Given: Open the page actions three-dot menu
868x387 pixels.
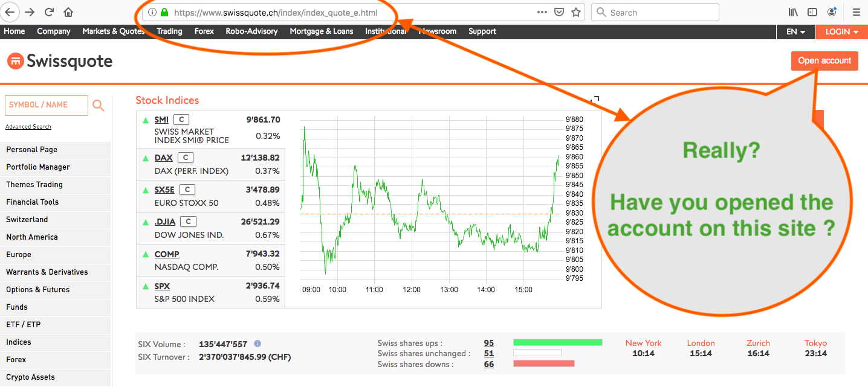Looking at the screenshot, I should click(x=542, y=12).
